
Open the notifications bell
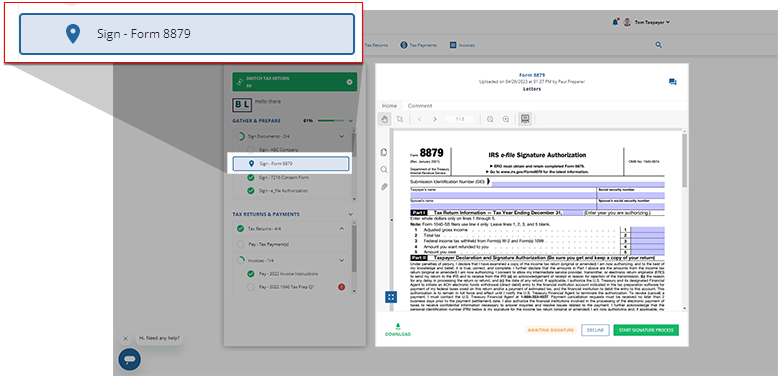615,22
